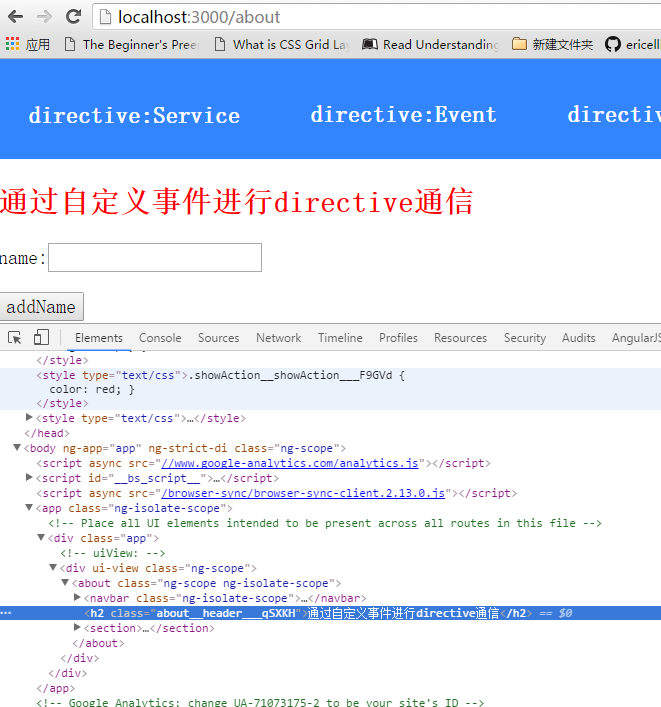Select the closing /head tag row
The image size is (661, 707).
(x=47, y=433)
